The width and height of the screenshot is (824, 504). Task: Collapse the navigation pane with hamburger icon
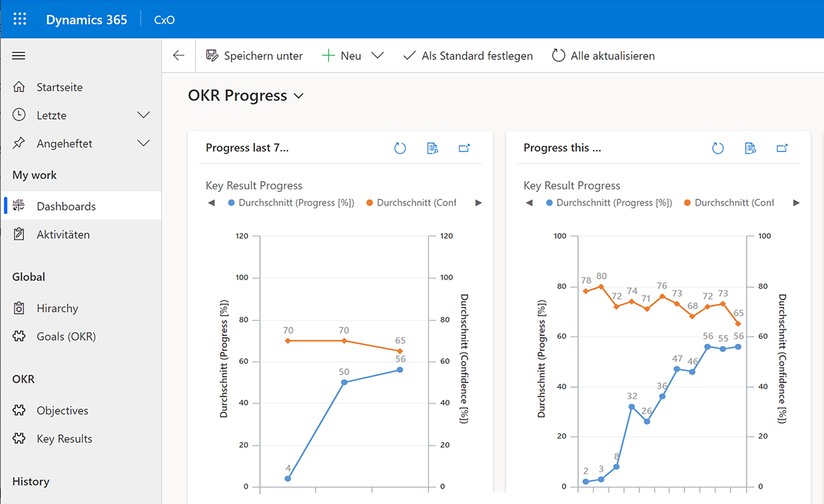click(24, 56)
